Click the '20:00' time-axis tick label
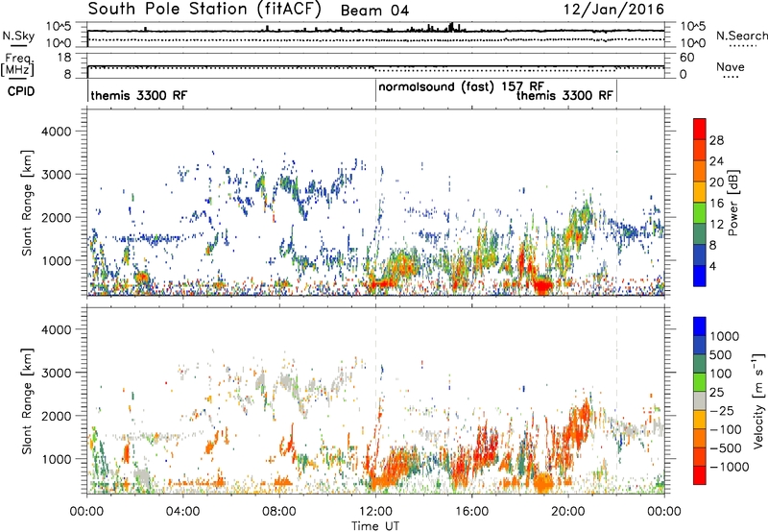The width and height of the screenshot is (768, 532). tap(567, 511)
